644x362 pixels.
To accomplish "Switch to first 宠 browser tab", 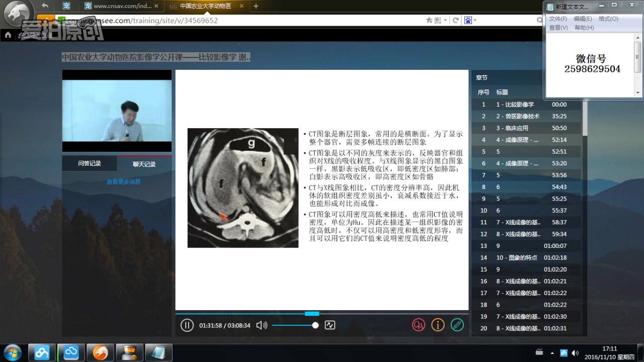I will click(x=66, y=6).
